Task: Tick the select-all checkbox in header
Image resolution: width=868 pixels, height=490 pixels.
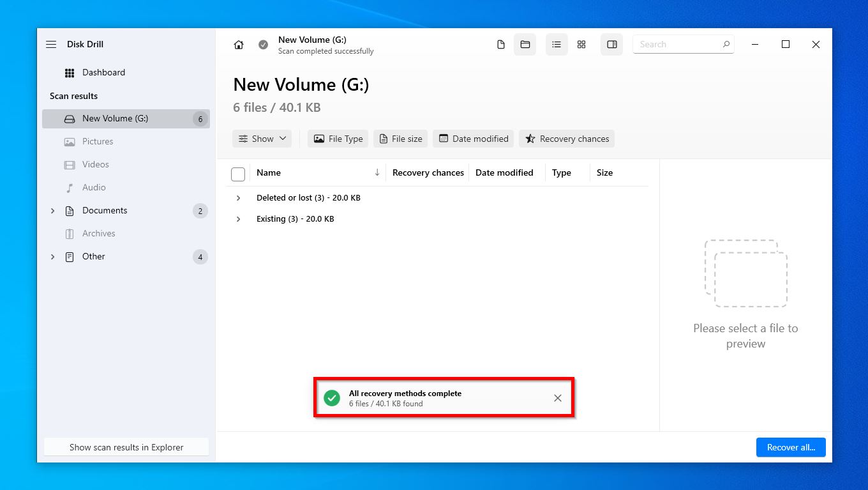Action: point(238,174)
